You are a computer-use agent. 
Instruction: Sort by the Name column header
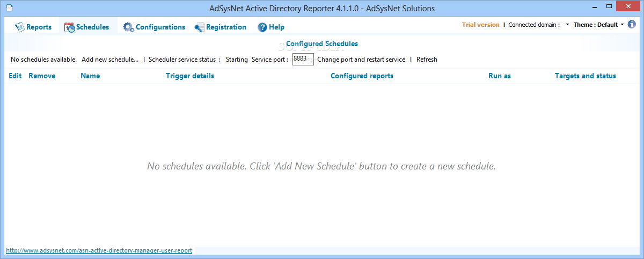click(x=90, y=76)
